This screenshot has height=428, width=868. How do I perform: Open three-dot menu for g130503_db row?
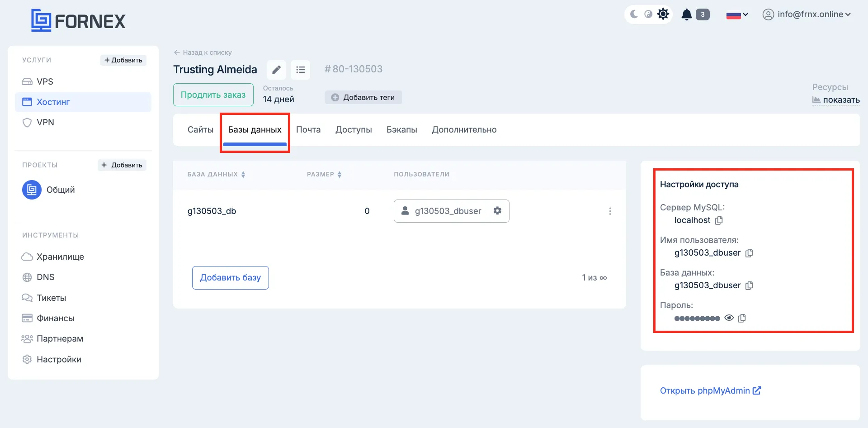(610, 211)
